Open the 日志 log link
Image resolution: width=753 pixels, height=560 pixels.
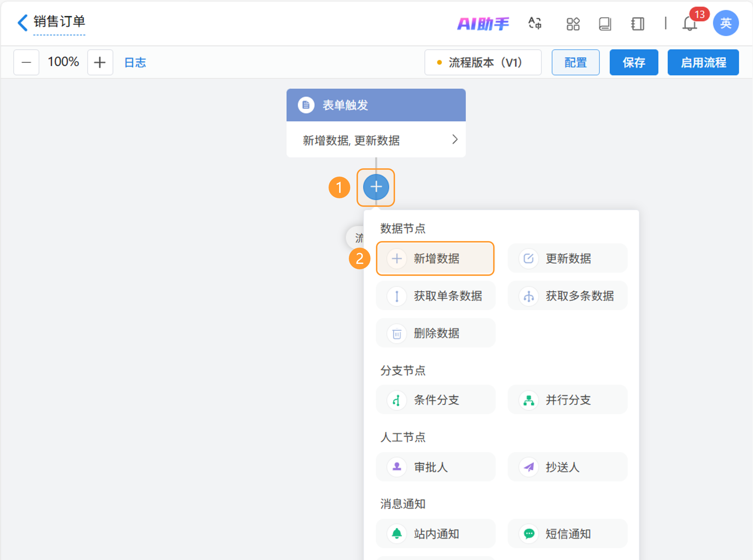pyautogui.click(x=135, y=62)
